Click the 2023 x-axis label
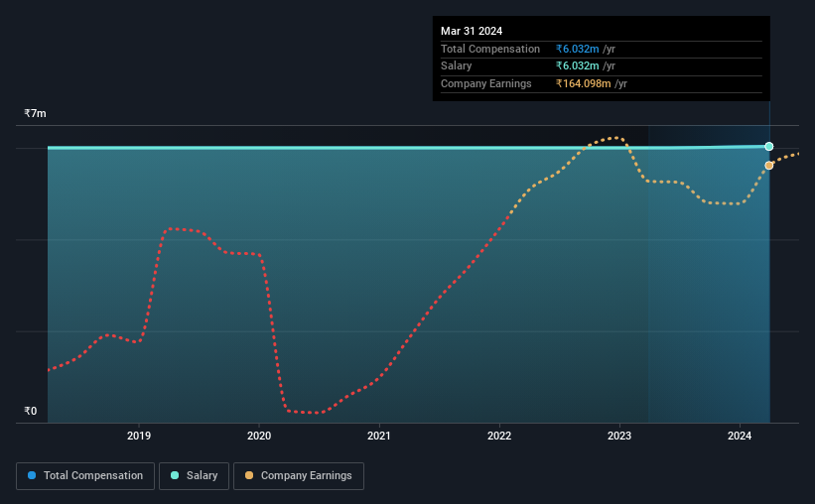The width and height of the screenshot is (815, 504). tap(619, 436)
